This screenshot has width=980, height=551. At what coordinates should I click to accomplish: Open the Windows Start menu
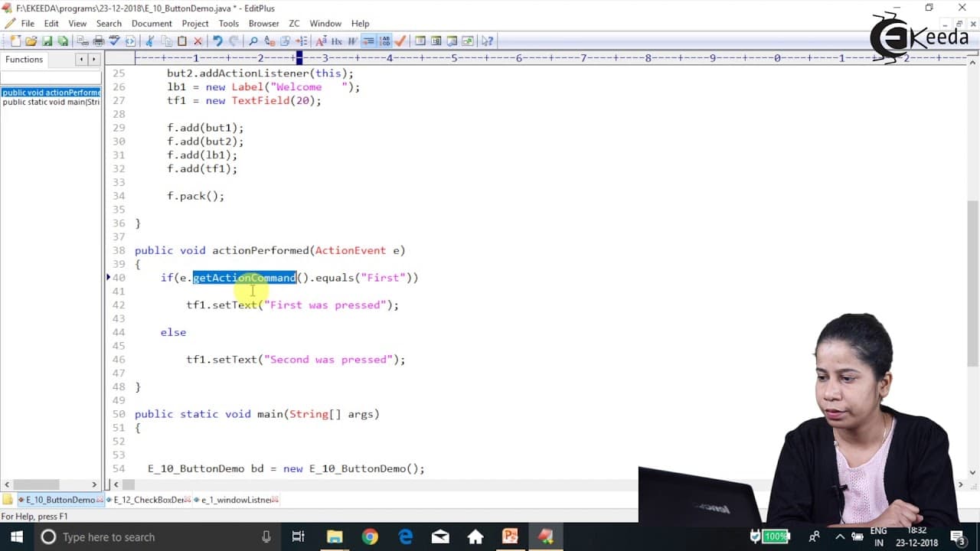tap(16, 536)
